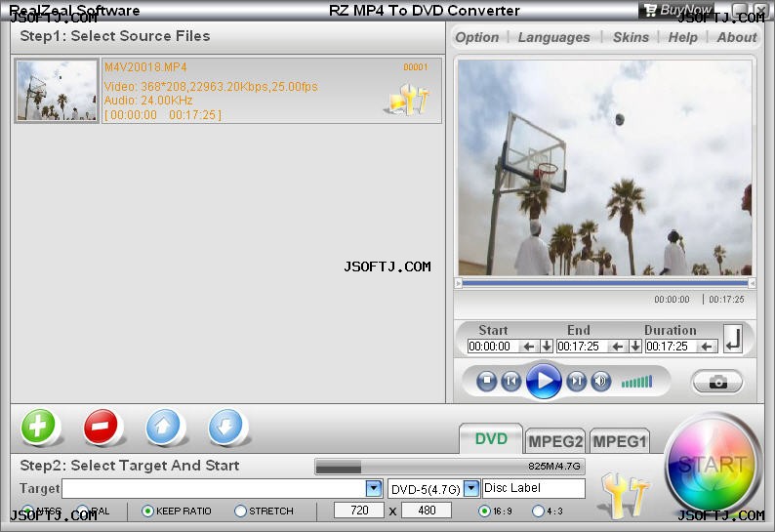
Task: Click the 825M/4.7G disc capacity bar
Action: tap(450, 467)
